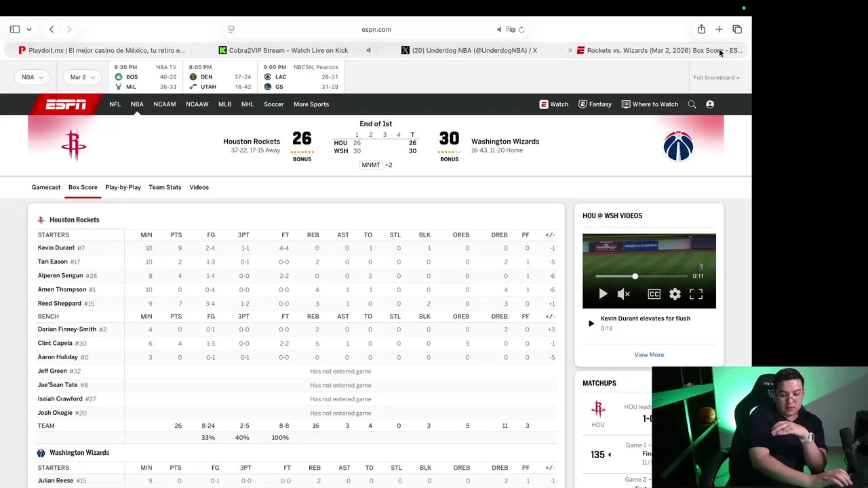Switch to the Underdog NBA X tab

pyautogui.click(x=469, y=50)
